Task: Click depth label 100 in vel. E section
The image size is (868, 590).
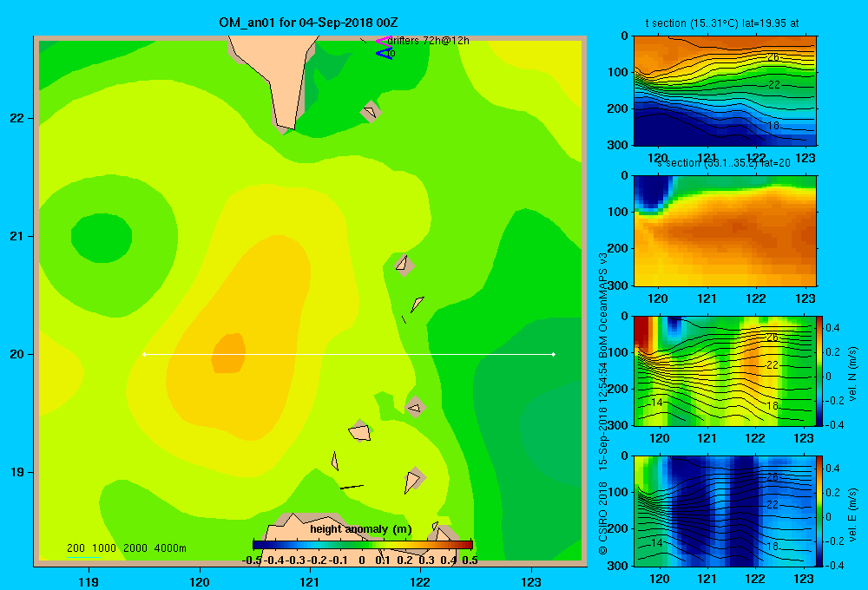Action: coord(620,492)
